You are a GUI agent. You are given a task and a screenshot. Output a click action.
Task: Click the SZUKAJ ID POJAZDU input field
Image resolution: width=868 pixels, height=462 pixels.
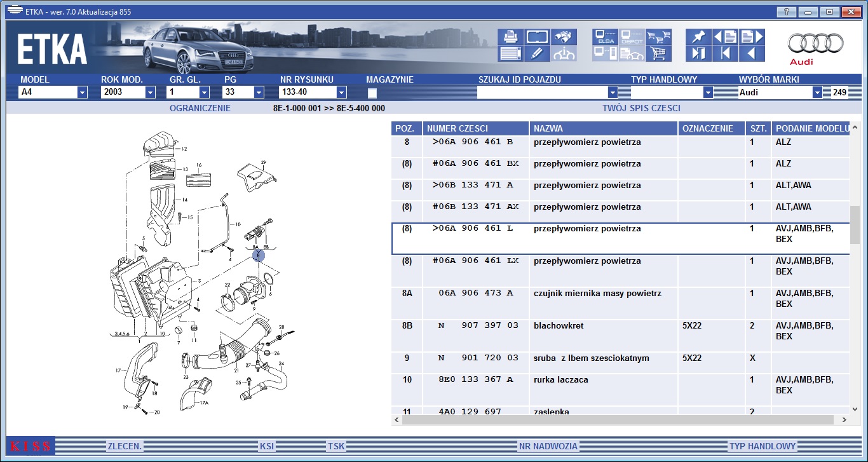(x=542, y=92)
